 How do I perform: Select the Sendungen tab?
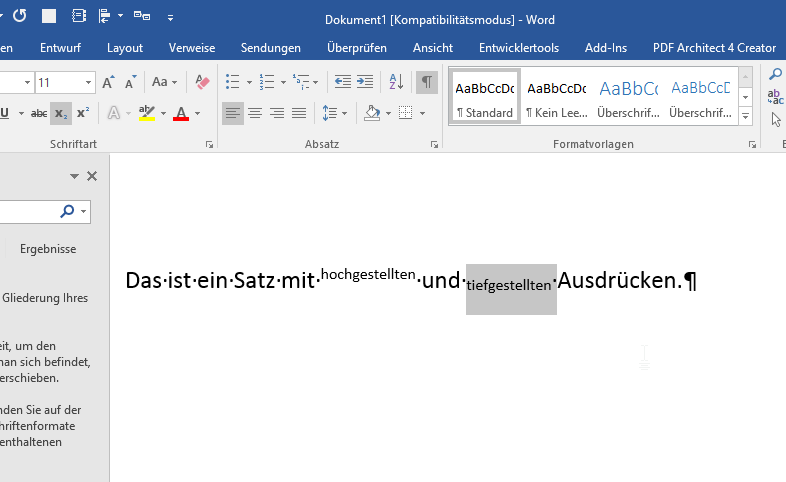(x=271, y=48)
